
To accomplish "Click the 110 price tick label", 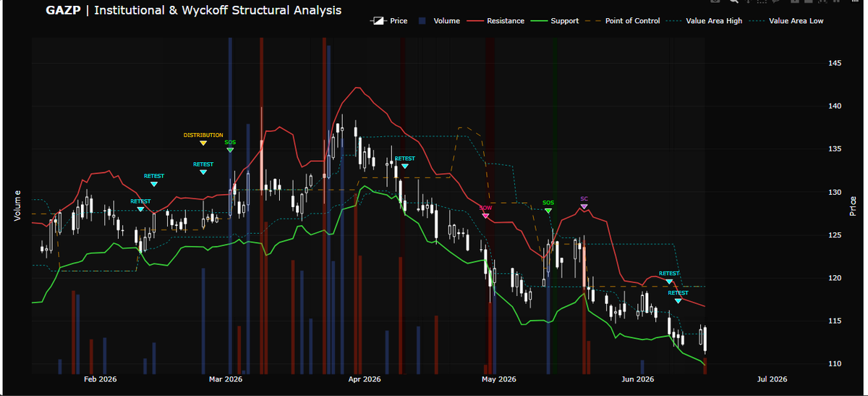I will [835, 363].
